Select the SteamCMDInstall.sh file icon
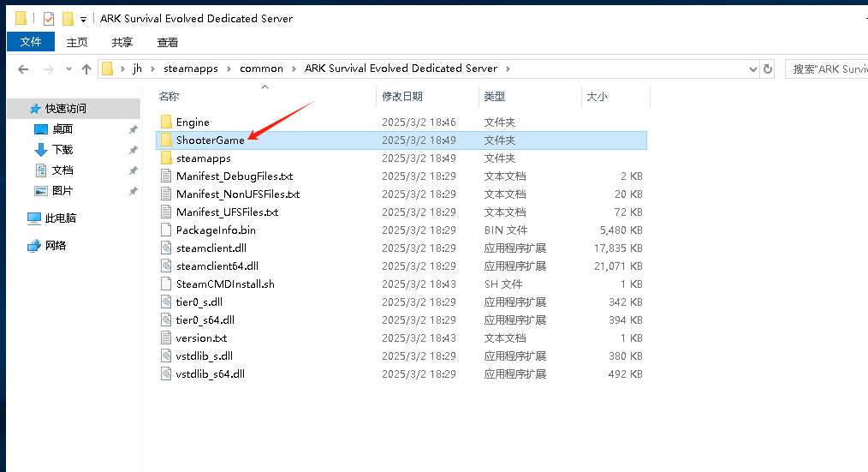This screenshot has height=472, width=868. (x=166, y=284)
